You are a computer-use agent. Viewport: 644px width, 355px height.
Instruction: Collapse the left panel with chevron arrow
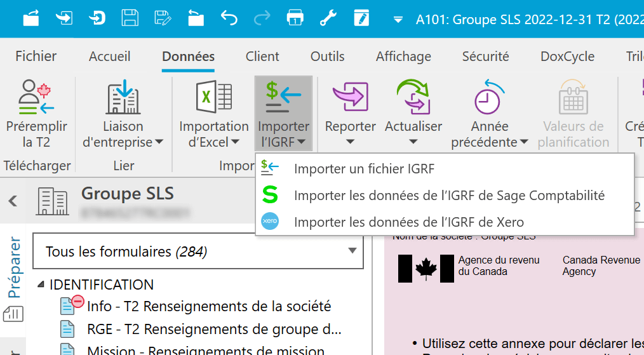pos(12,201)
